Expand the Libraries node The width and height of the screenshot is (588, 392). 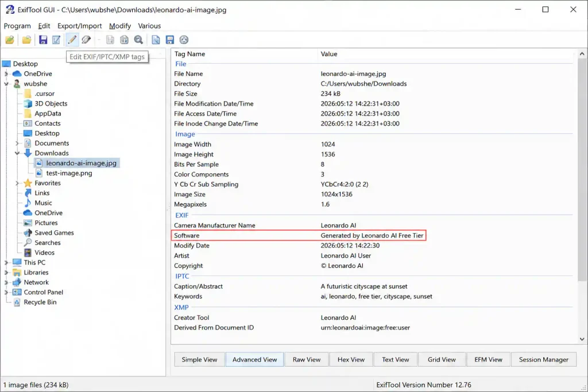click(6, 273)
